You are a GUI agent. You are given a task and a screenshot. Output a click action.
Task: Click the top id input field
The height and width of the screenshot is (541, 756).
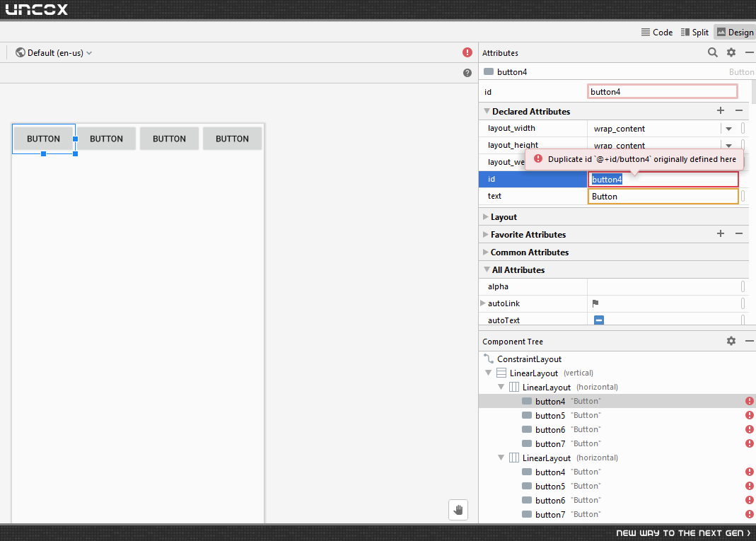tap(662, 92)
